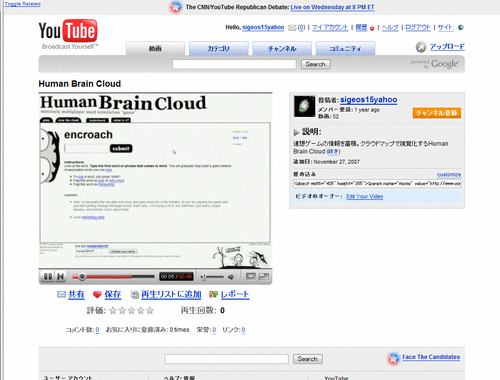The height and width of the screenshot is (380, 500).
Task: Collapse the 説明 description triangle
Action: pyautogui.click(x=296, y=132)
